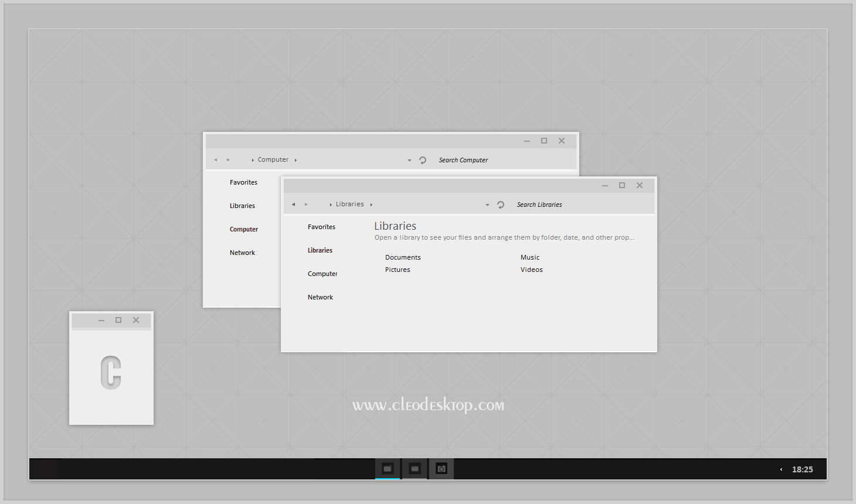Go forward in Libraries window
This screenshot has width=856, height=504.
[306, 205]
